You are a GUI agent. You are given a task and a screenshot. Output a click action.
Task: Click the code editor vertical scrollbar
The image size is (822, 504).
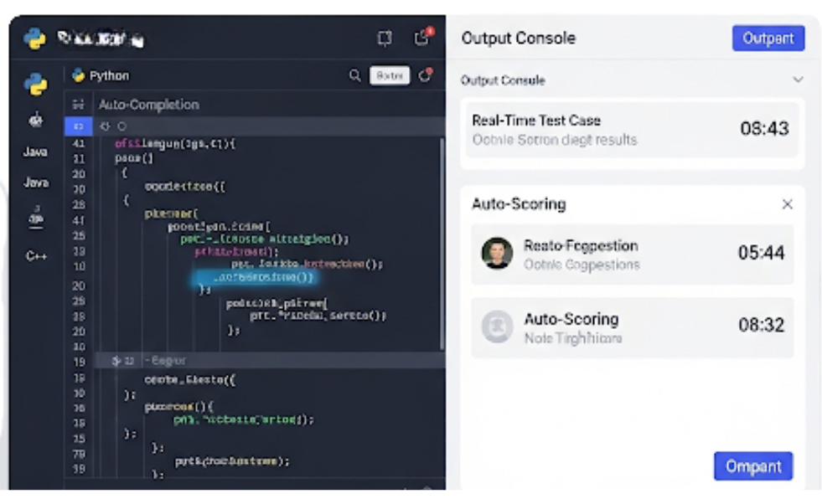442,243
